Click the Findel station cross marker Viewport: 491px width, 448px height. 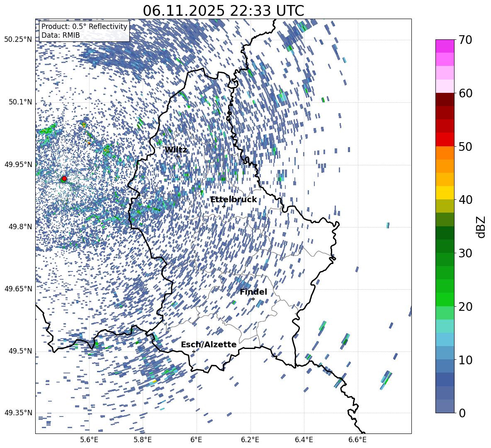[253, 299]
